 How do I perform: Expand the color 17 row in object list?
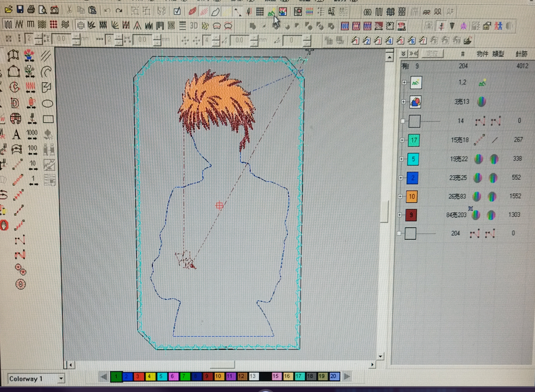tap(402, 140)
